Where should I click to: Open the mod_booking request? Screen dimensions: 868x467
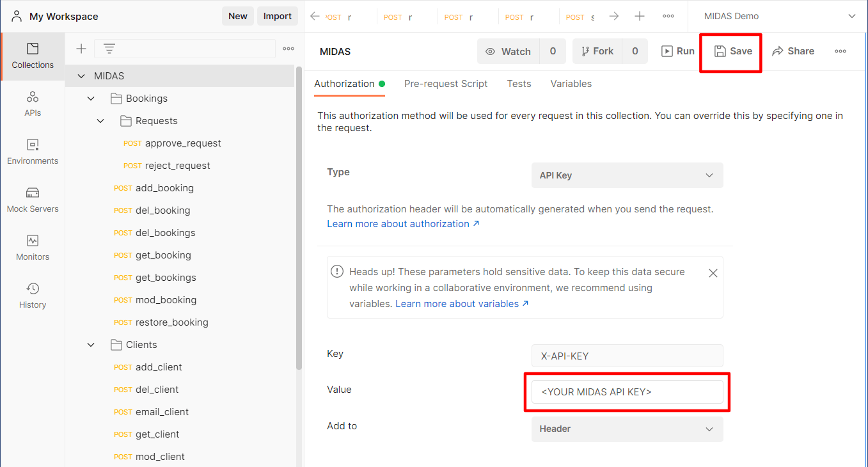(x=155, y=300)
